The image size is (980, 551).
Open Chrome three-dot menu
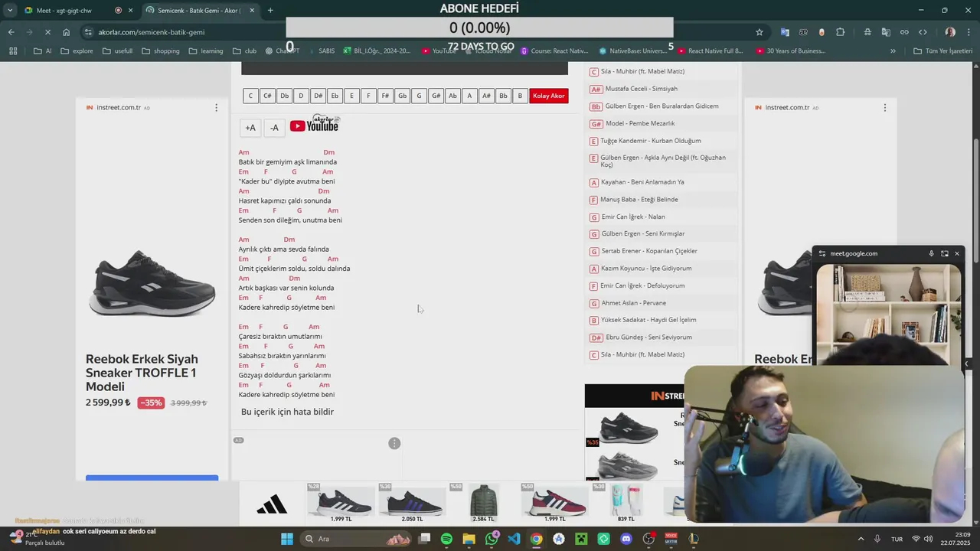[968, 32]
